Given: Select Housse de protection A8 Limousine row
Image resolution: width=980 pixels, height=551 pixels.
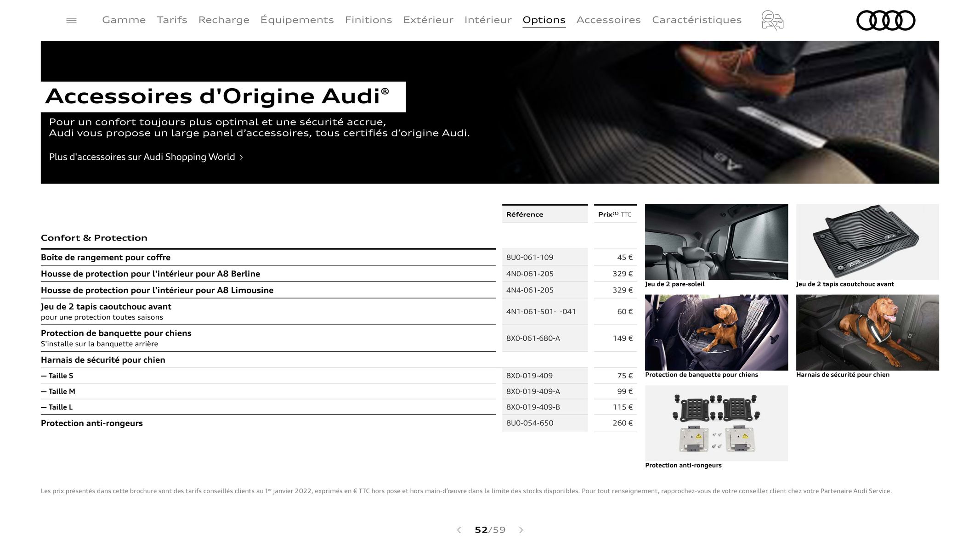Looking at the screenshot, I should 339,290.
